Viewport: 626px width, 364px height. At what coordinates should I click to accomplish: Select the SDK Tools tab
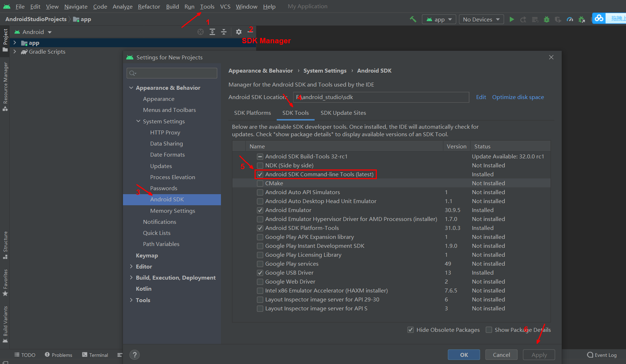[295, 113]
